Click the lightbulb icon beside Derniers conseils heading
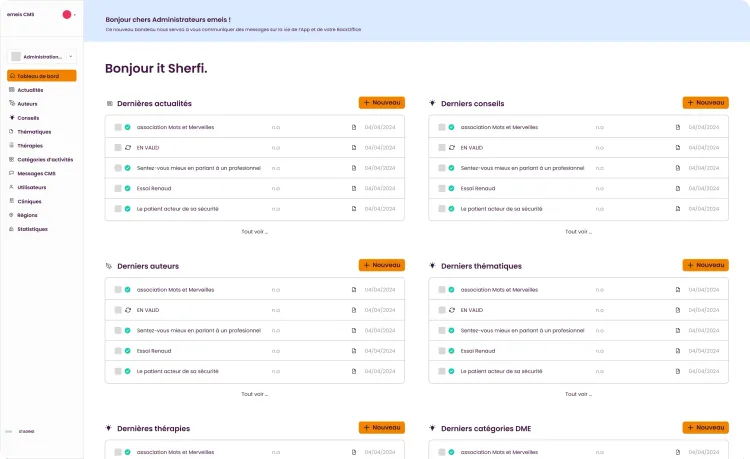This screenshot has height=459, width=750. (x=432, y=103)
